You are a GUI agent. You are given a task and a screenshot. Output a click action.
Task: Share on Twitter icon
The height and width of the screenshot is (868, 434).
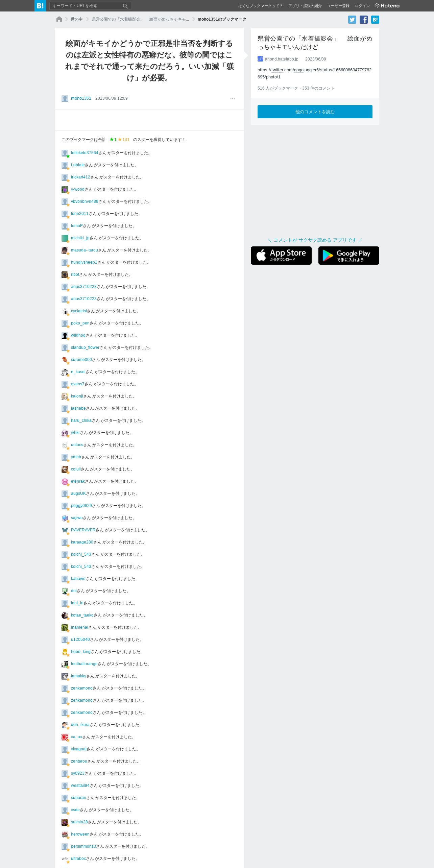352,20
